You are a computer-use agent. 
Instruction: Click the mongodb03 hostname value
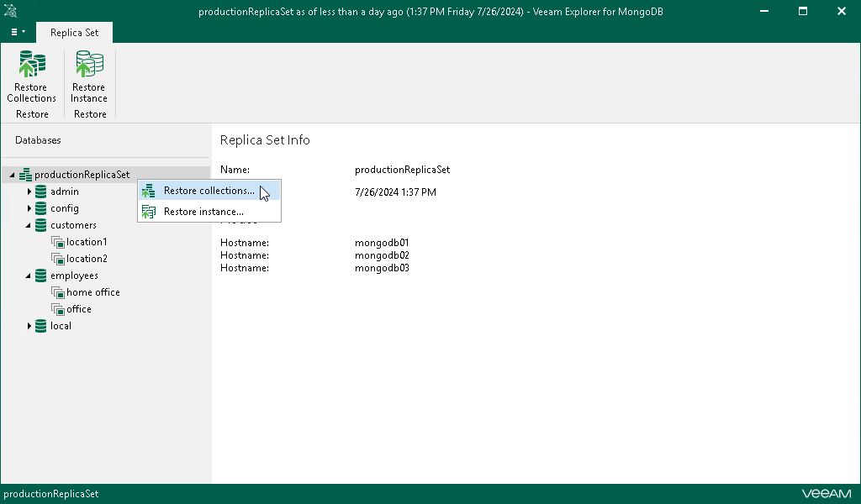point(382,268)
